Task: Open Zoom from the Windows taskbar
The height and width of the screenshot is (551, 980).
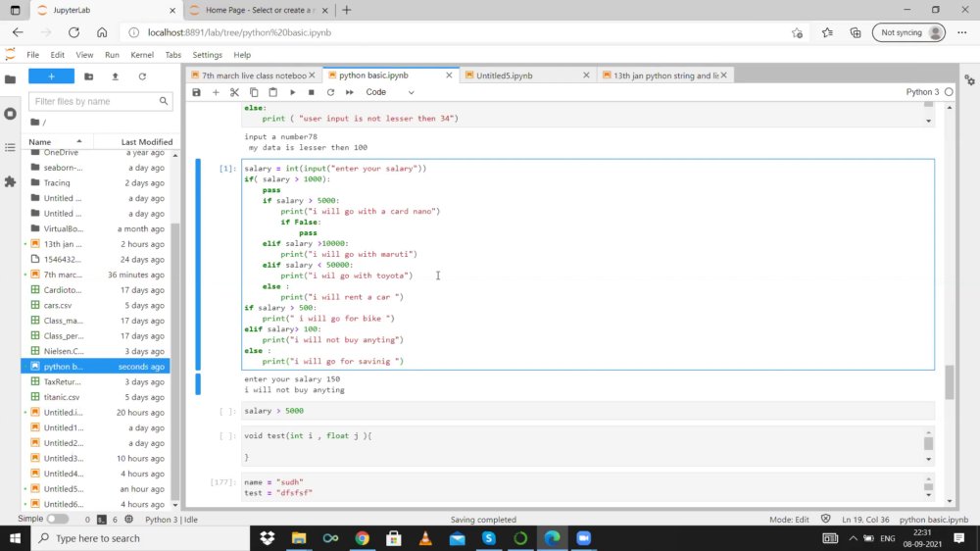Action: (583, 538)
